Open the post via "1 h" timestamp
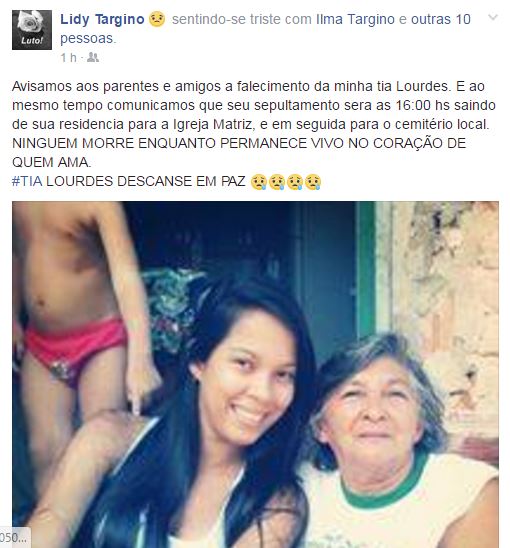The width and height of the screenshot is (510, 548). [x=68, y=58]
